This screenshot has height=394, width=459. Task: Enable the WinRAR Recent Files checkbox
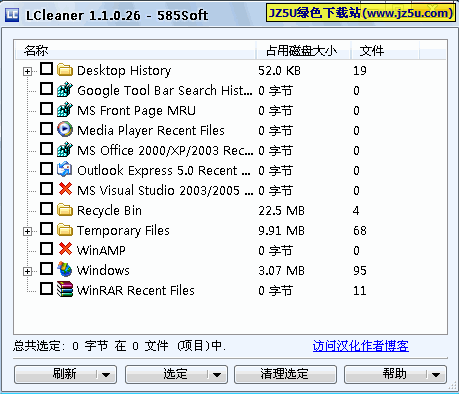pos(46,289)
